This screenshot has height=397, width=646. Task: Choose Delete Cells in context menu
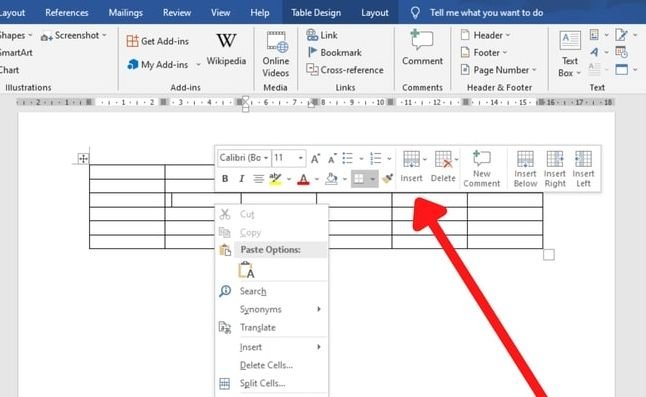(x=272, y=365)
